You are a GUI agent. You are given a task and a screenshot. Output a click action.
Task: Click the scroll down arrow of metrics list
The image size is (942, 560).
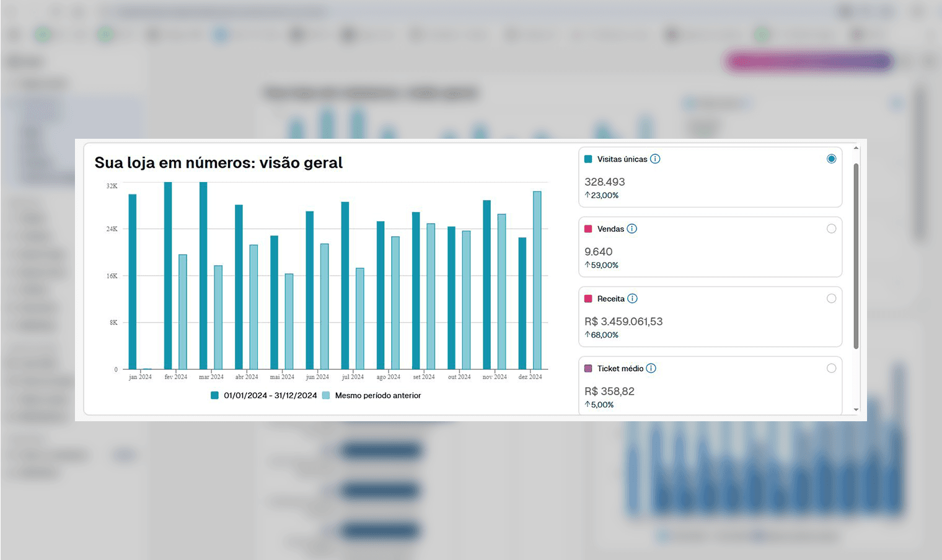[x=856, y=409]
